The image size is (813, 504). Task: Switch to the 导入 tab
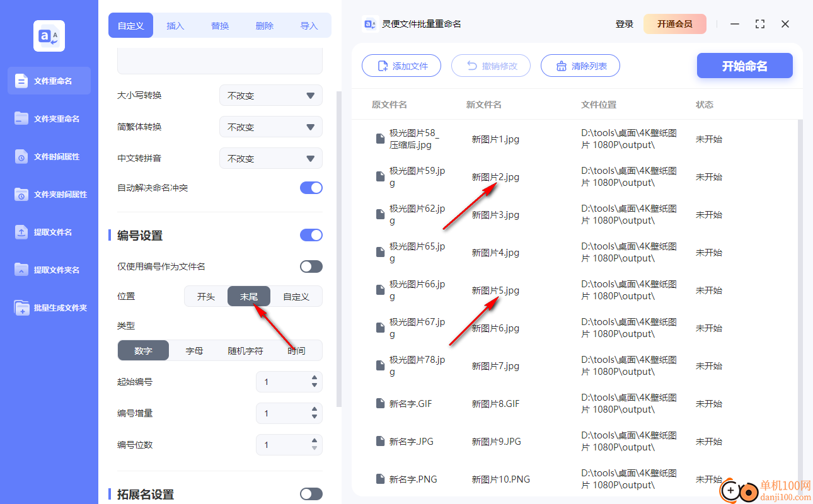click(x=309, y=26)
